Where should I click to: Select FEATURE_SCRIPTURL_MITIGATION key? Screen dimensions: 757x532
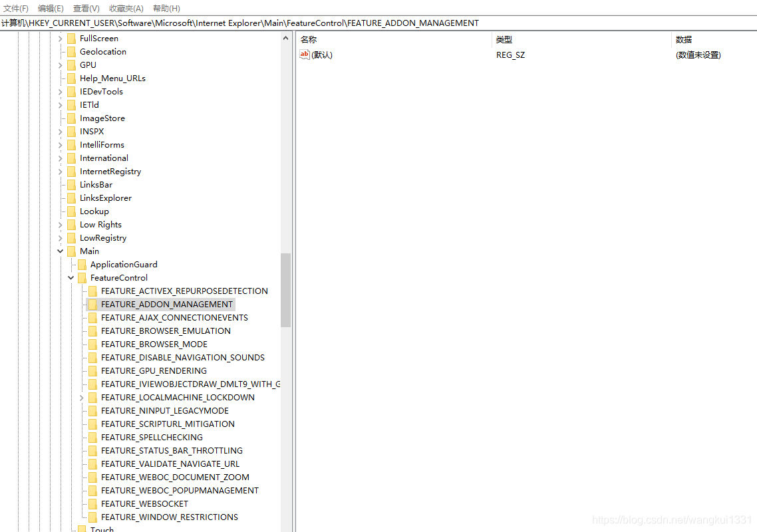(168, 424)
